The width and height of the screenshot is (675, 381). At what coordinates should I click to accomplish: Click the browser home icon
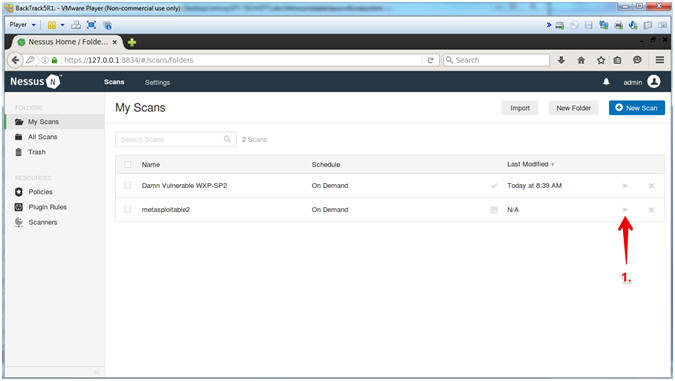[x=581, y=60]
